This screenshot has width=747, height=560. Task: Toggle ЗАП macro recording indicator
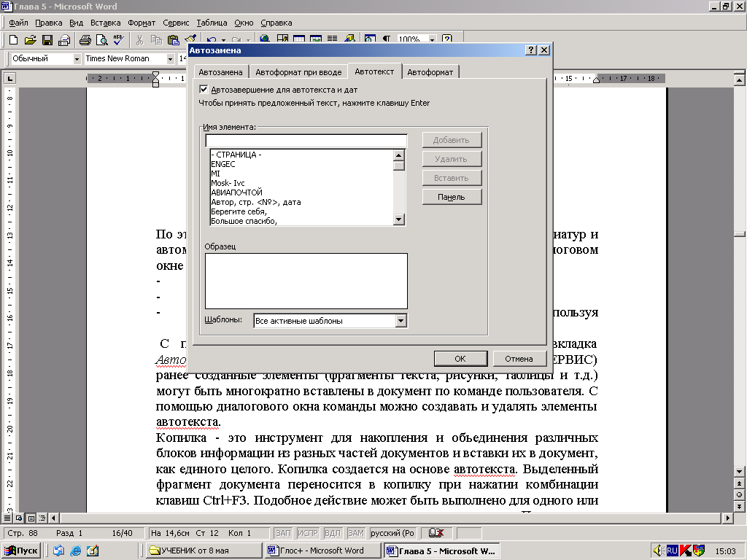pyautogui.click(x=283, y=533)
